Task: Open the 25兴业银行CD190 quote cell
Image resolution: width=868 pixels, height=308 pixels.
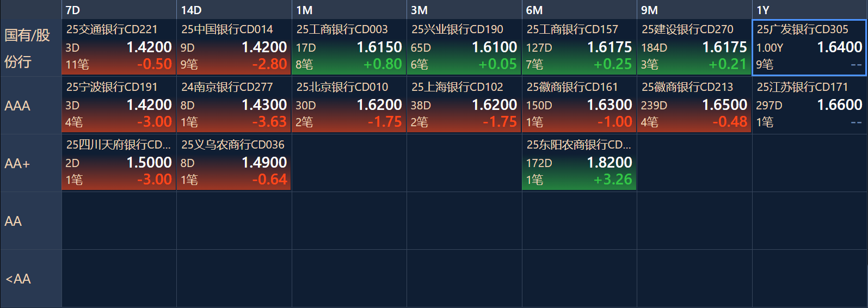Action: point(464,47)
